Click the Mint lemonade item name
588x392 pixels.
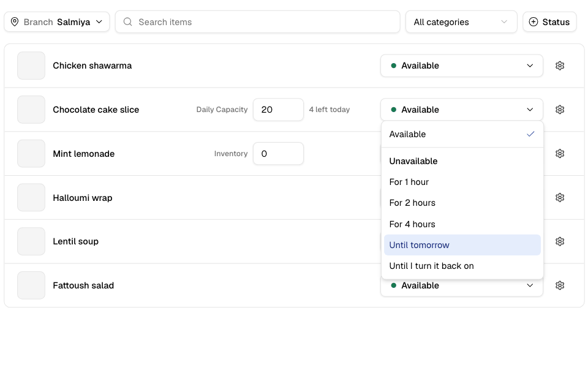coord(84,153)
